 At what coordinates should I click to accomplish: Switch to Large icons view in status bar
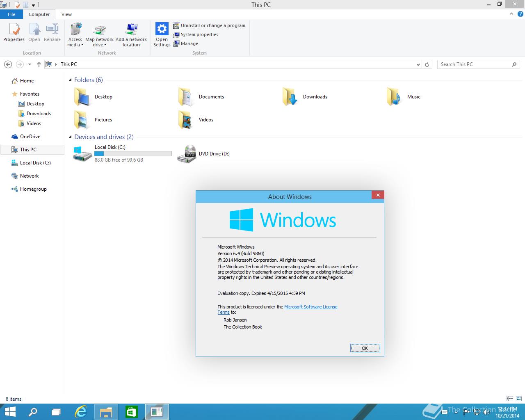(x=519, y=399)
